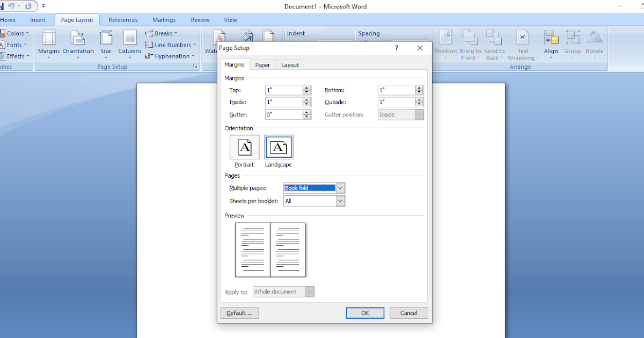Viewport: 644px width, 338px height.
Task: Click the Breaks icon
Action: coord(160,33)
